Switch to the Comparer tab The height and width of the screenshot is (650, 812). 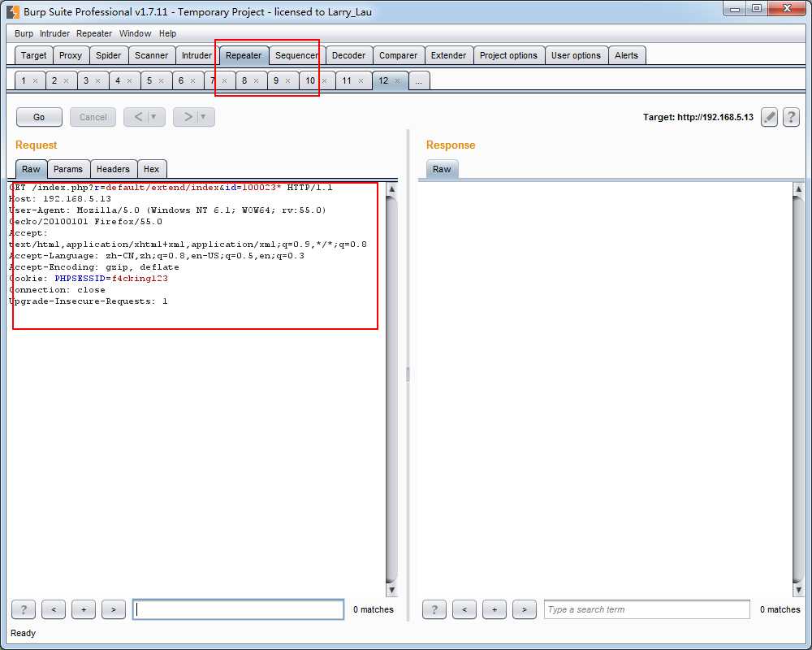coord(398,55)
